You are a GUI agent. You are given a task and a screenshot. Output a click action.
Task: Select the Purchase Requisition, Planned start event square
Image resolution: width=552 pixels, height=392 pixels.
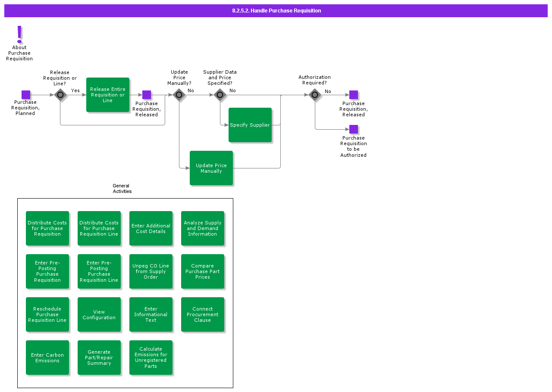tap(26, 95)
